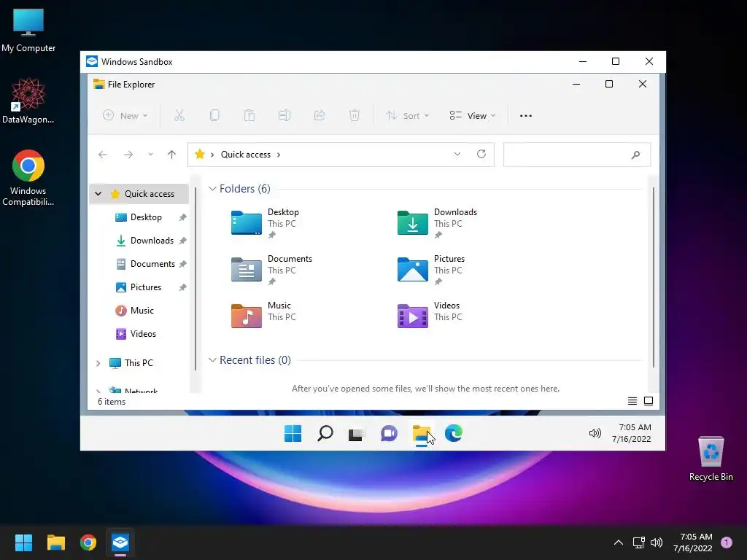Open host Start menu on dark taskbar
The height and width of the screenshot is (560, 747).
click(23, 542)
